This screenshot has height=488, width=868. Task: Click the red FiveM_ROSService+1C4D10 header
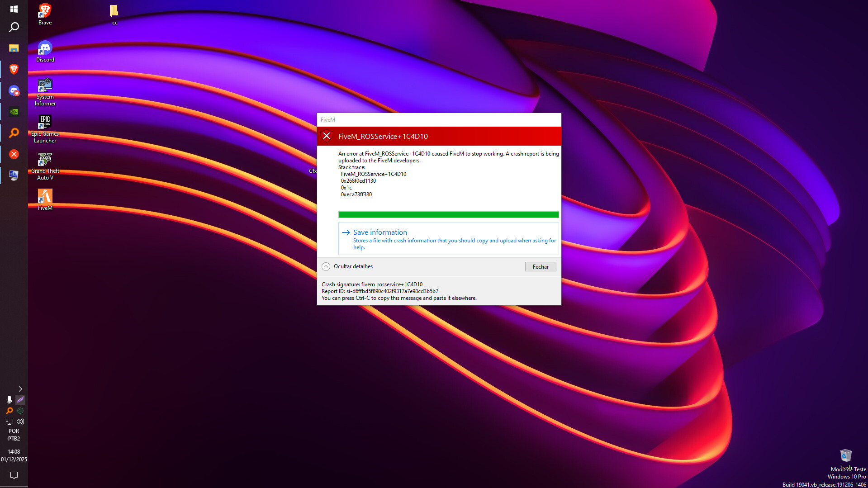pos(439,136)
